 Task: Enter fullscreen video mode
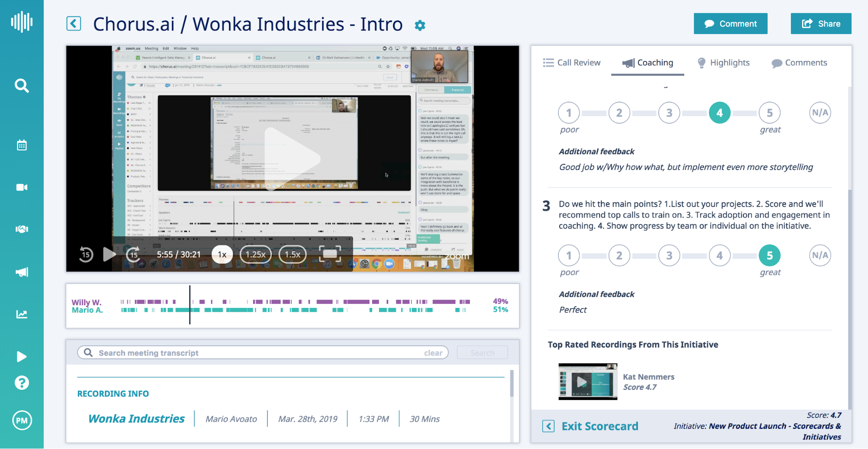pyautogui.click(x=330, y=254)
